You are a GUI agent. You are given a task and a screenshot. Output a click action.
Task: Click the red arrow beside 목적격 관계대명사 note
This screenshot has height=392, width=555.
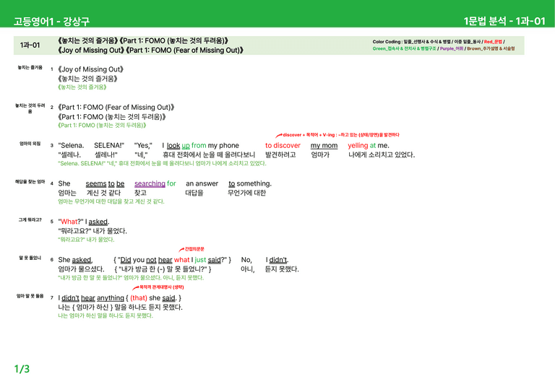click(136, 288)
